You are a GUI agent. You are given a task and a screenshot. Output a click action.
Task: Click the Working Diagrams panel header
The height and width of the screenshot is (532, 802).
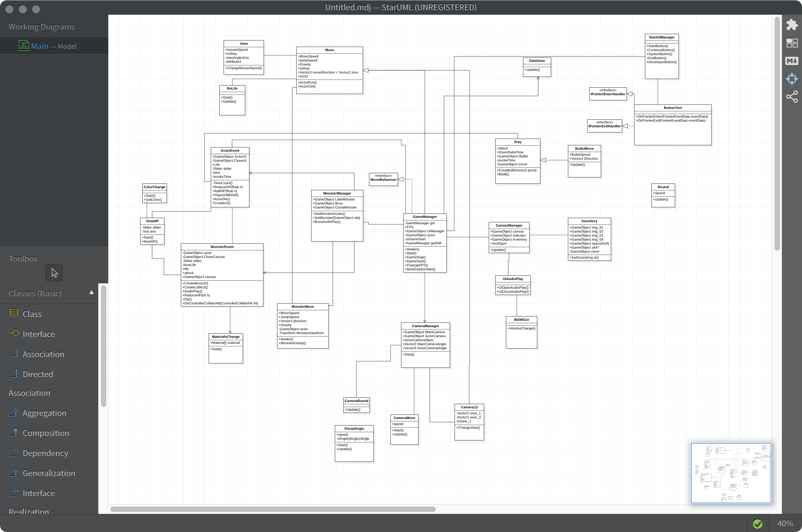[x=42, y=26]
